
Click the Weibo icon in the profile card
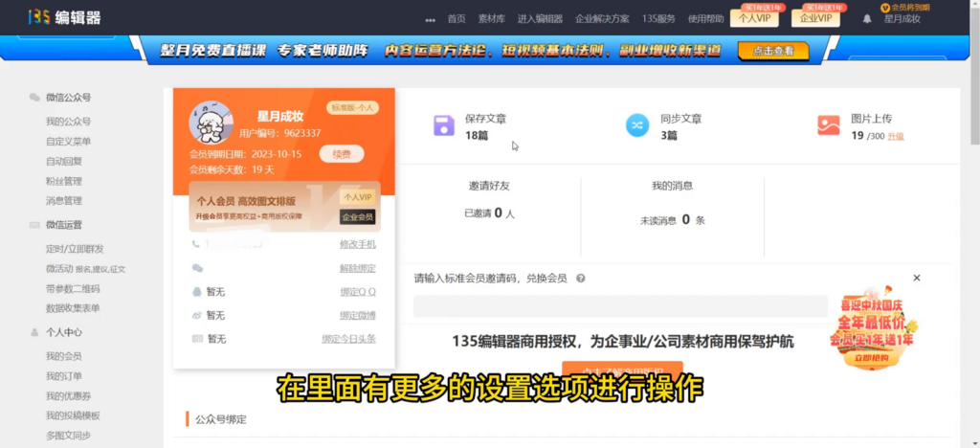pos(197,316)
